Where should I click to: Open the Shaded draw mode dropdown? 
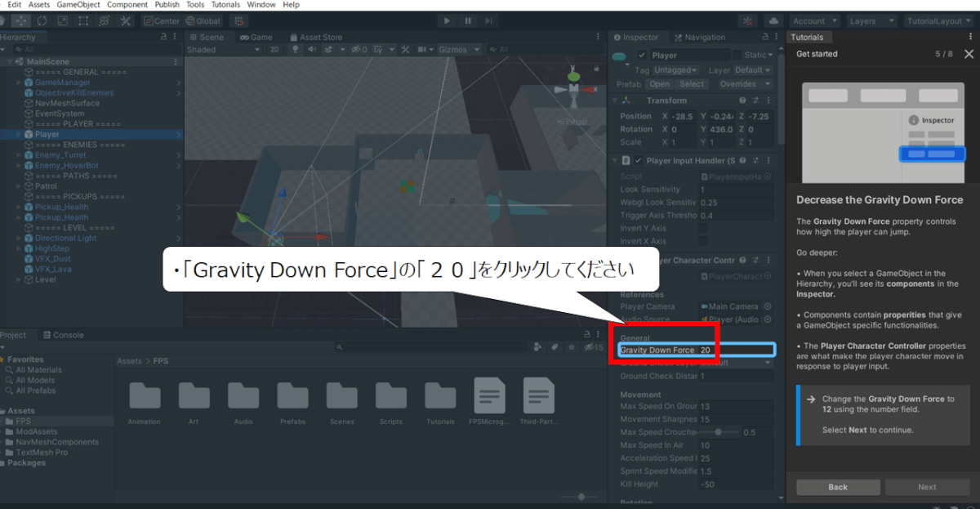(x=223, y=50)
